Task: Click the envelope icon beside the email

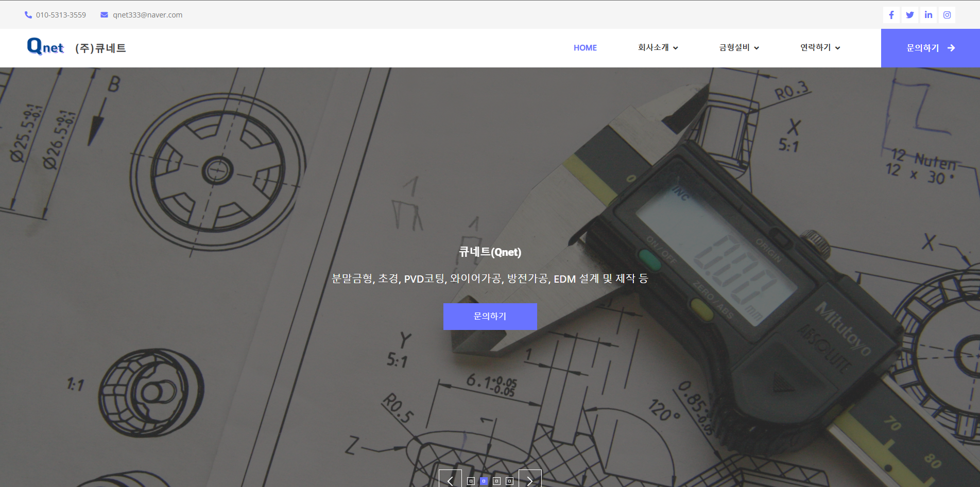Action: (x=104, y=15)
